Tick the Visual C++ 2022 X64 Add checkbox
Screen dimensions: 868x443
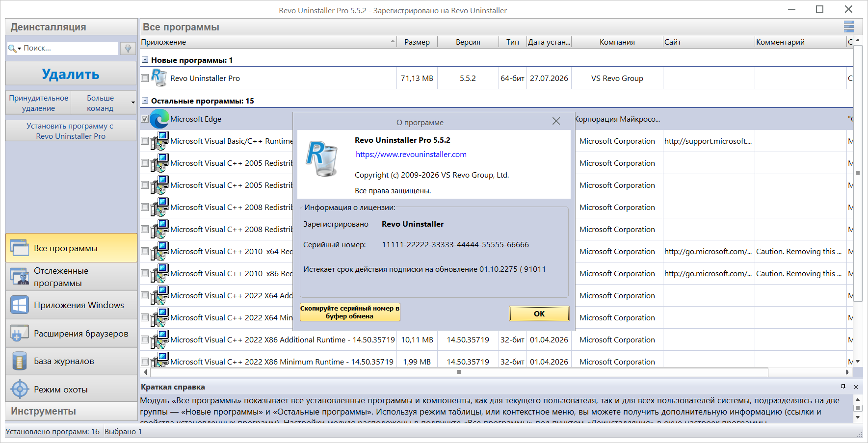click(x=145, y=295)
